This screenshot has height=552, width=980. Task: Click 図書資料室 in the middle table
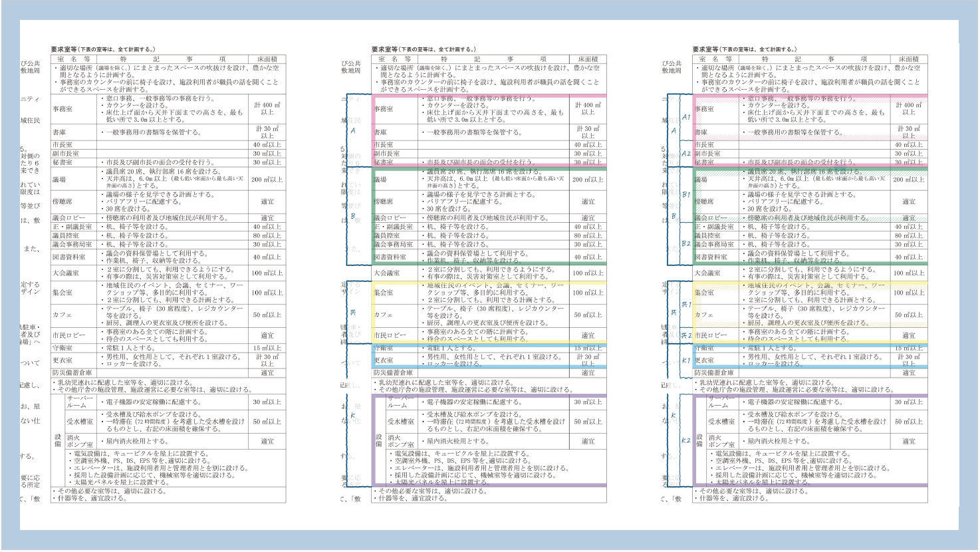pyautogui.click(x=390, y=257)
